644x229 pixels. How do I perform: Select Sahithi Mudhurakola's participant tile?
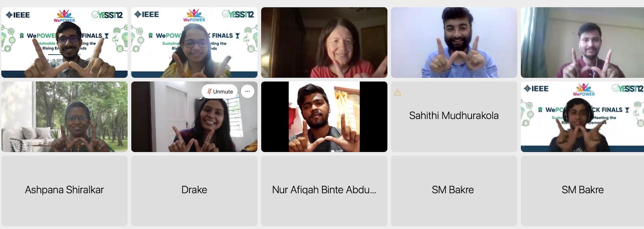454,117
